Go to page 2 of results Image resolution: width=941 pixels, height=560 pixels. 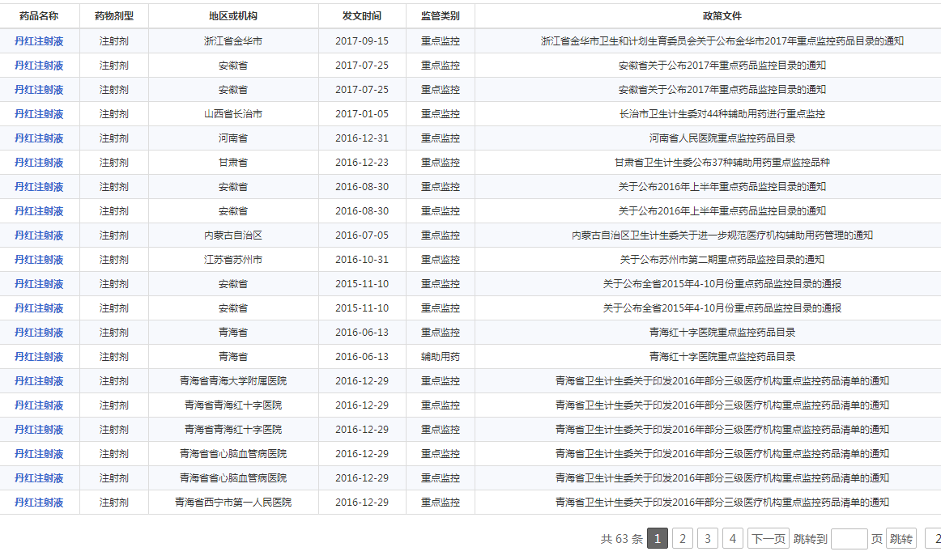683,539
